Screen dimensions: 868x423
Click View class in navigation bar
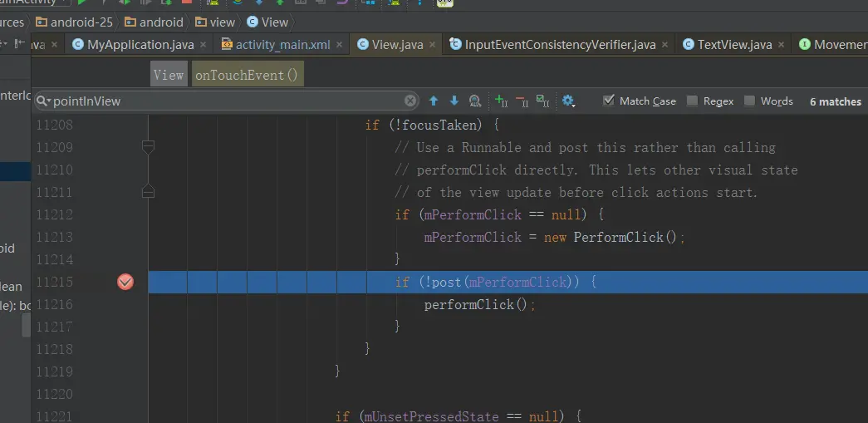click(x=268, y=22)
